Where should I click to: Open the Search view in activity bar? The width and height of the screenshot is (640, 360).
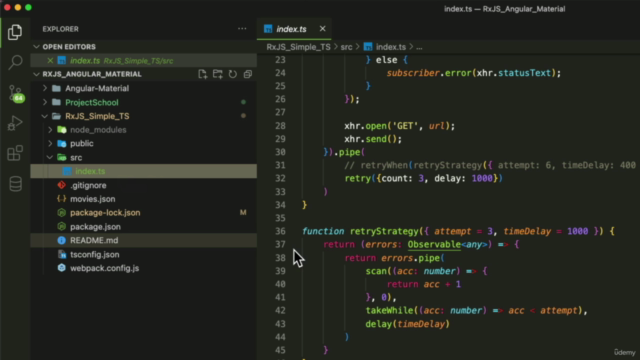pyautogui.click(x=15, y=62)
